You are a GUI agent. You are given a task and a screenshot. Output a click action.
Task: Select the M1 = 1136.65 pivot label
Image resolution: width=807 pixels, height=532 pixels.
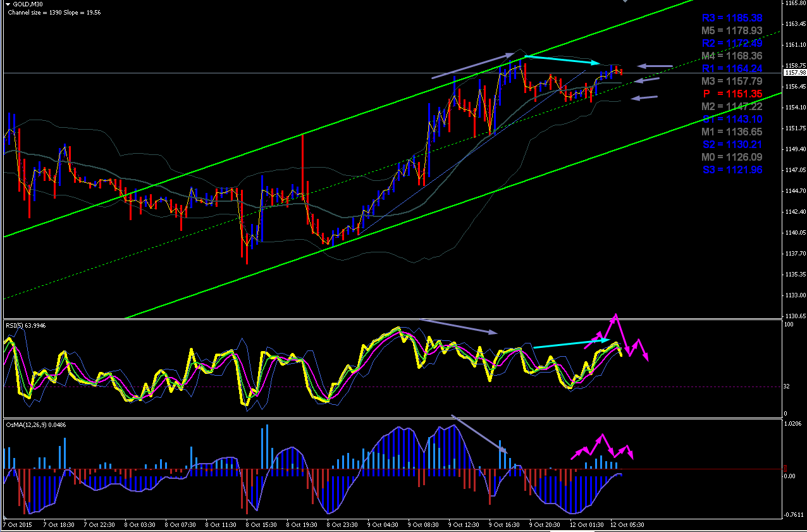[732, 132]
